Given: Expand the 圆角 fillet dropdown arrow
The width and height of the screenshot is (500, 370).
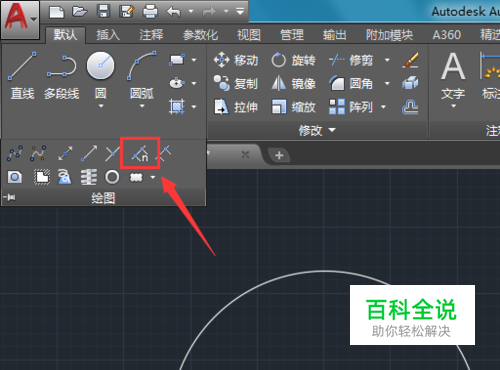Looking at the screenshot, I should point(387,83).
